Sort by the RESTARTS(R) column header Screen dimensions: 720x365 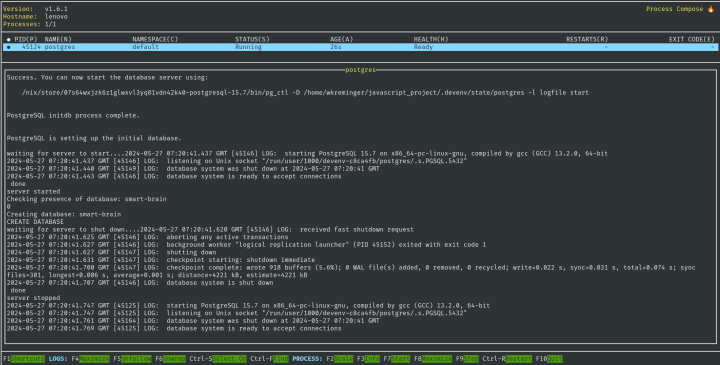[x=587, y=39]
